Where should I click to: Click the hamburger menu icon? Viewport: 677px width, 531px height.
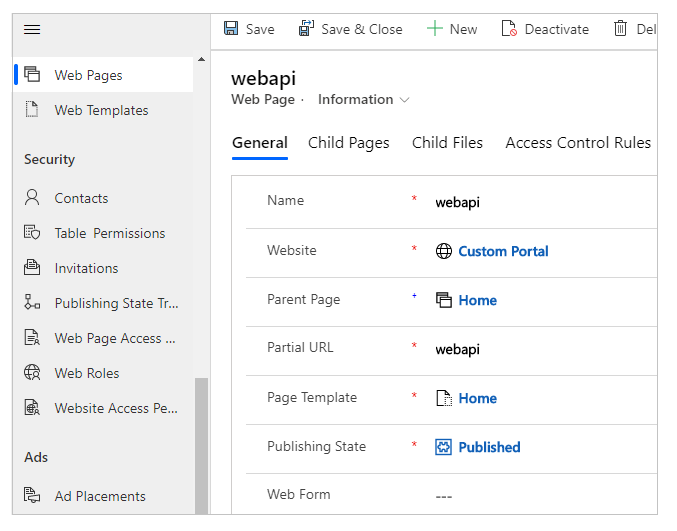click(x=32, y=29)
